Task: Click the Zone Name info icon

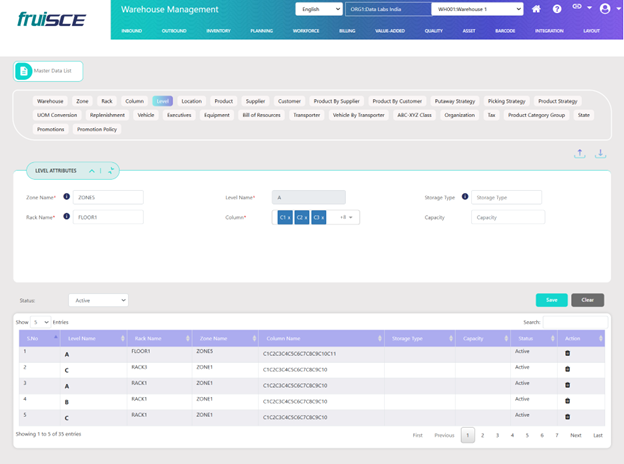Action: [x=66, y=197]
